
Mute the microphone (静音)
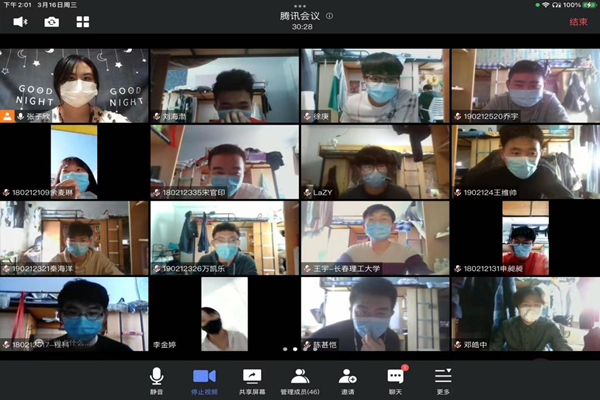(156, 379)
